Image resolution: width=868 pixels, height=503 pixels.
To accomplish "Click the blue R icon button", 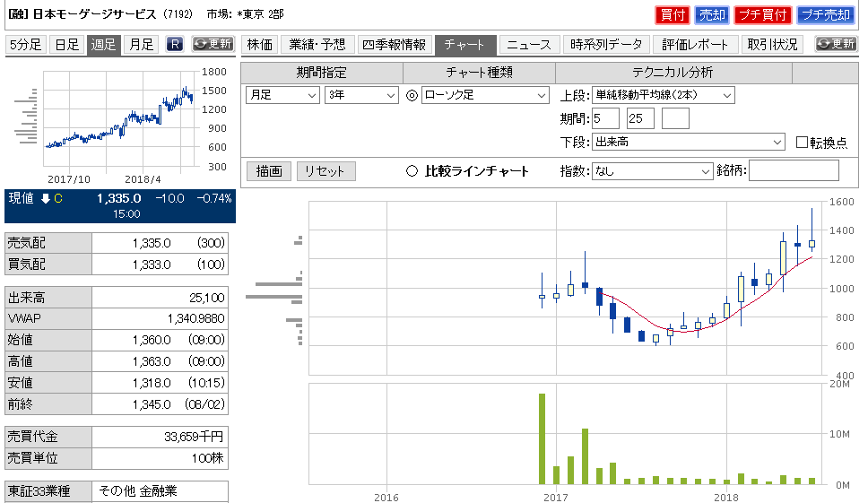I will tap(175, 44).
